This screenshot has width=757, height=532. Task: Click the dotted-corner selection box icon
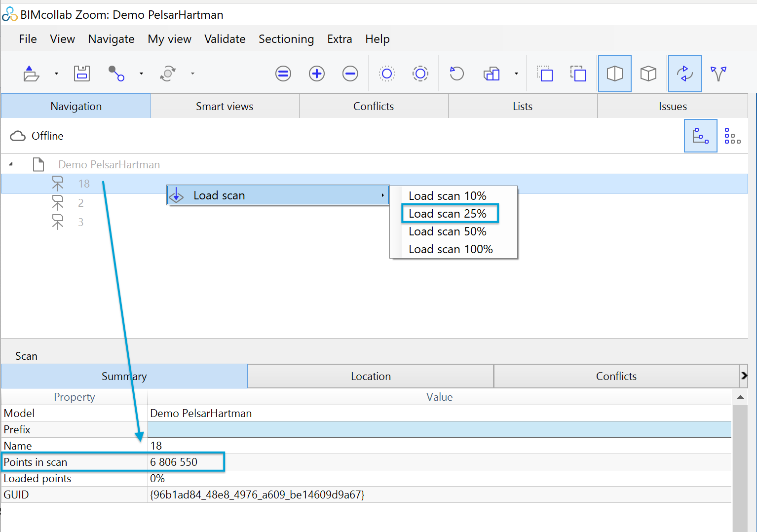click(544, 74)
